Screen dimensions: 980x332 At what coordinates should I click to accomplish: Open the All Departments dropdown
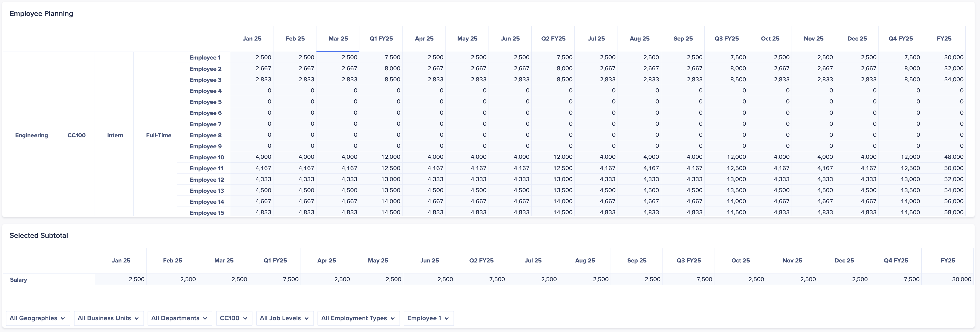click(179, 318)
